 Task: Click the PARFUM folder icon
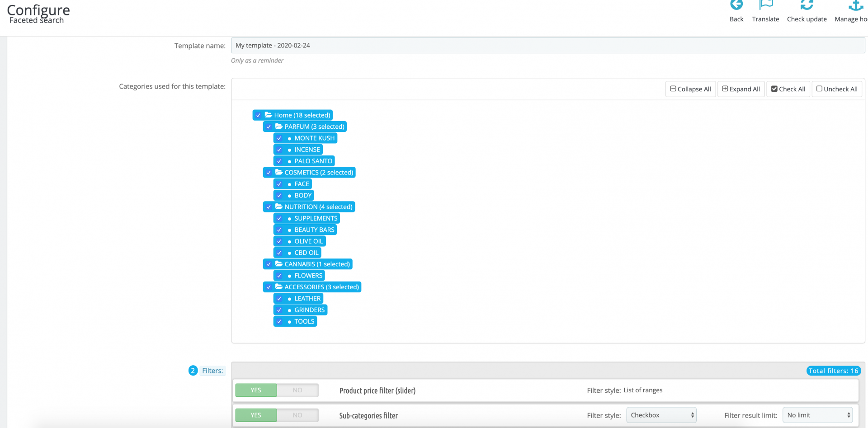(x=279, y=127)
